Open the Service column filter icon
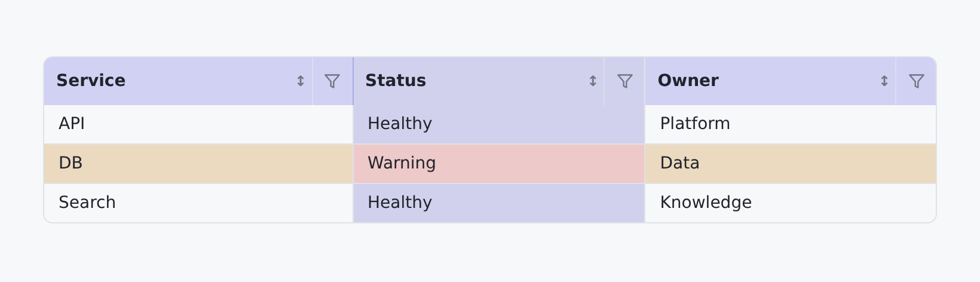980x282 pixels. click(332, 81)
